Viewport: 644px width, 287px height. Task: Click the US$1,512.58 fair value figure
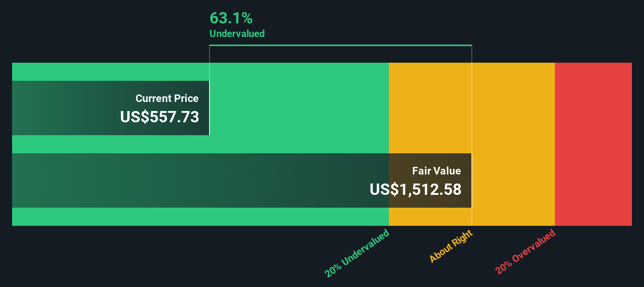[415, 189]
